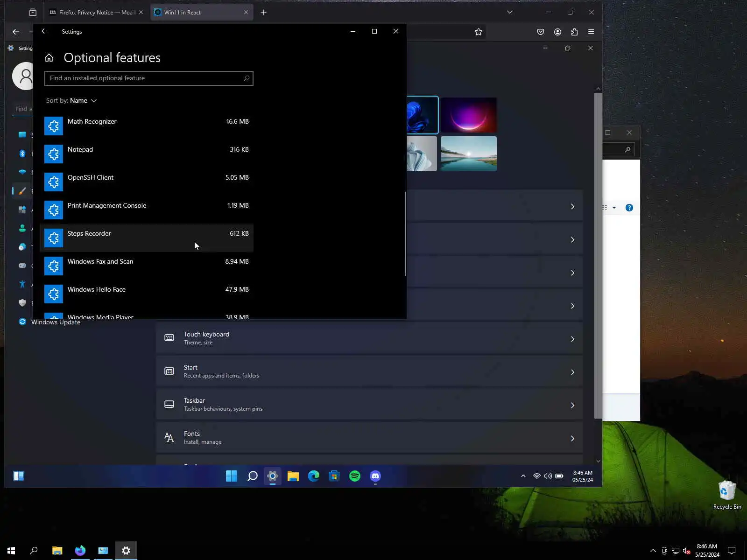Click Save to Pocket in Firefox toolbar
This screenshot has width=747, height=560.
pos(541,32)
